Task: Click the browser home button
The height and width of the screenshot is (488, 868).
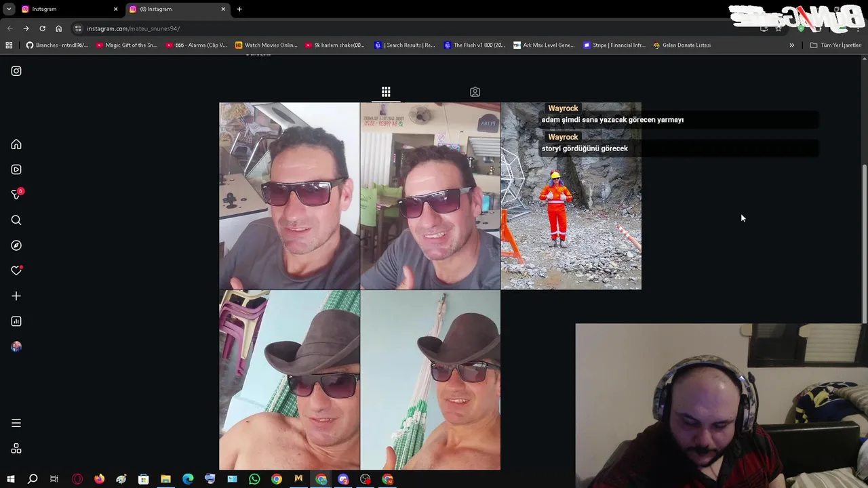Action: click(x=58, y=28)
